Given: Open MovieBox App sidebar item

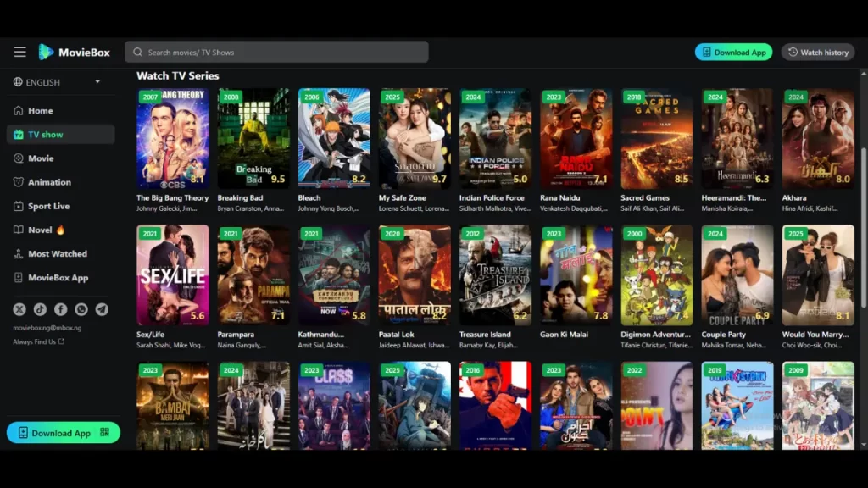Looking at the screenshot, I should click(x=61, y=277).
